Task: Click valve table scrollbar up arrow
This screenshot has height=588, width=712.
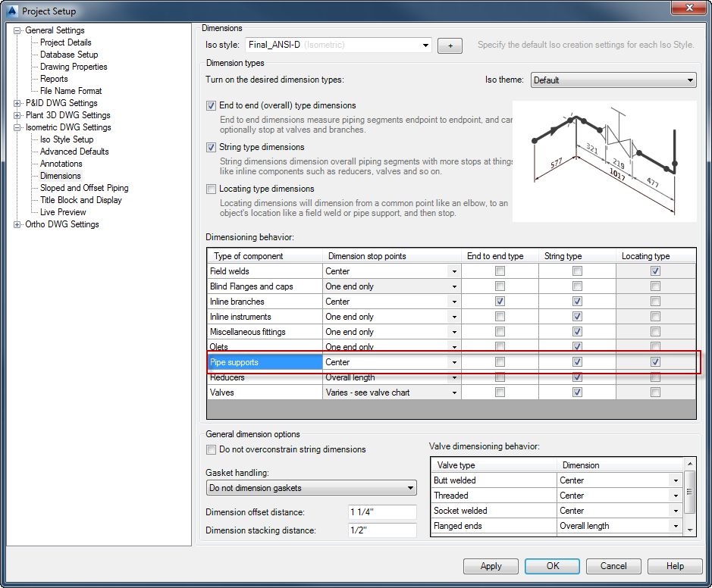Action: click(x=690, y=464)
